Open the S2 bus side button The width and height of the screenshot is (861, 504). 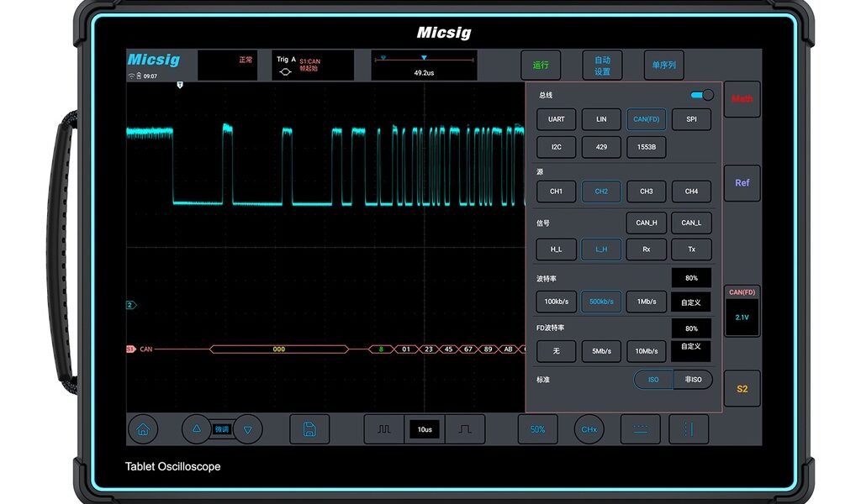[x=742, y=389]
